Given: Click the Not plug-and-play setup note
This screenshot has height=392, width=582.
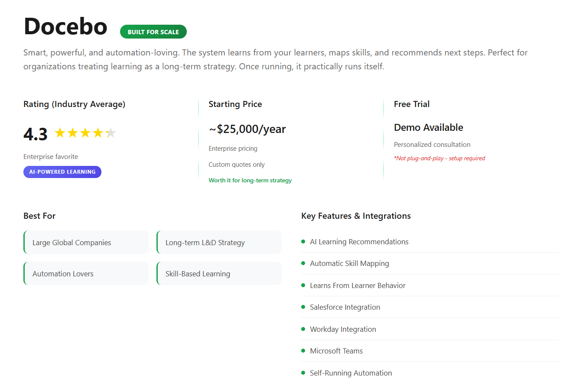Looking at the screenshot, I should (x=439, y=158).
